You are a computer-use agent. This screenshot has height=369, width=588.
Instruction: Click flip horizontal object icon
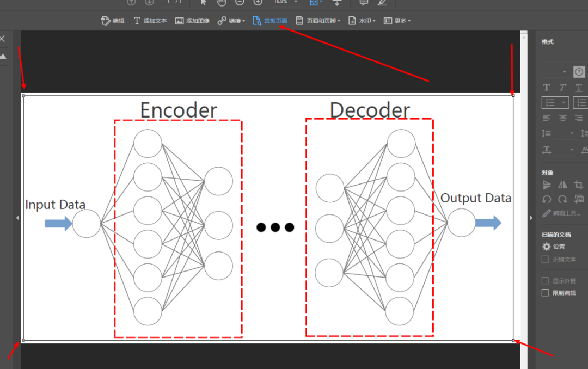tap(562, 184)
